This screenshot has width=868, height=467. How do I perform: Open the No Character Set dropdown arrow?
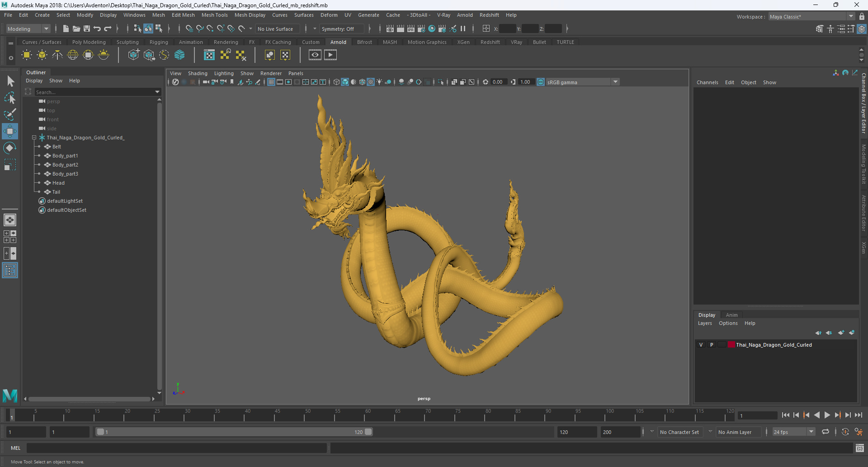pyautogui.click(x=652, y=432)
